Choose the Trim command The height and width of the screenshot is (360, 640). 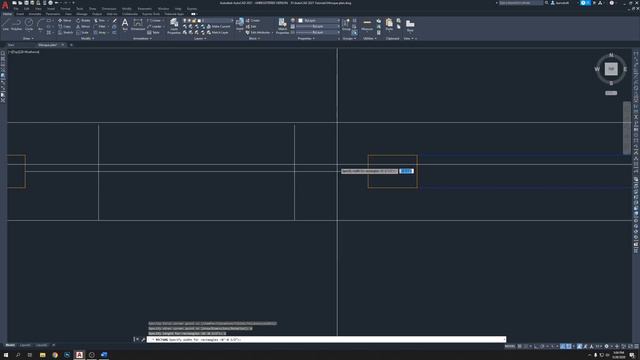(100, 20)
